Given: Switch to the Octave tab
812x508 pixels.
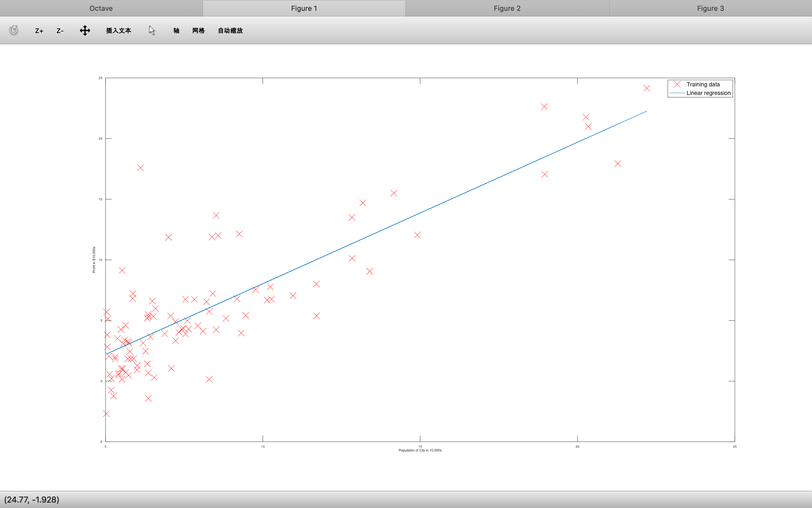Looking at the screenshot, I should click(101, 8).
